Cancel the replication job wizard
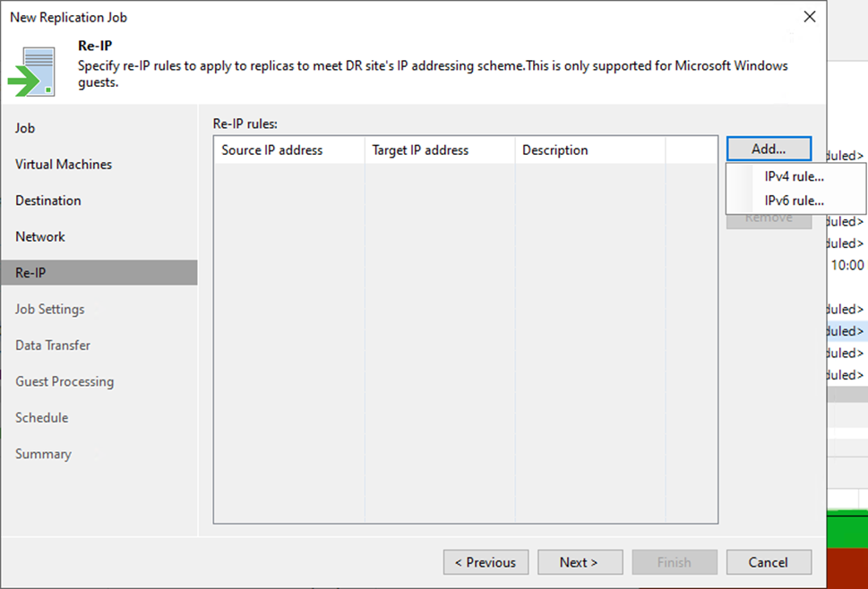 tap(769, 562)
